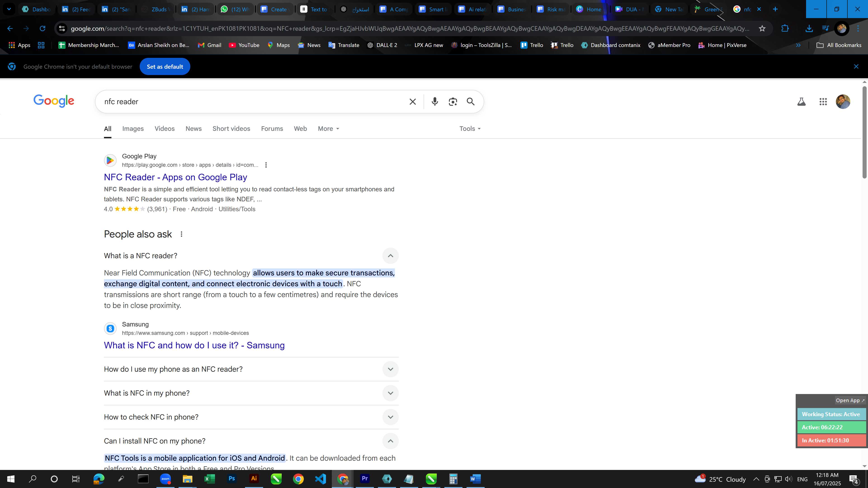Image resolution: width=868 pixels, height=488 pixels.
Task: Open Google account profile picture
Action: click(843, 102)
